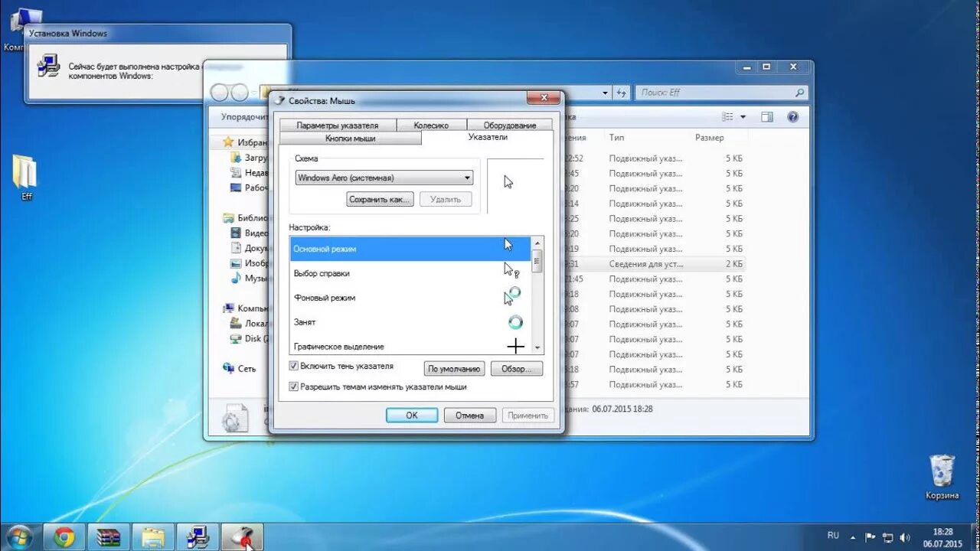The height and width of the screenshot is (551, 980).
Task: Click the Применить button
Action: coord(528,416)
